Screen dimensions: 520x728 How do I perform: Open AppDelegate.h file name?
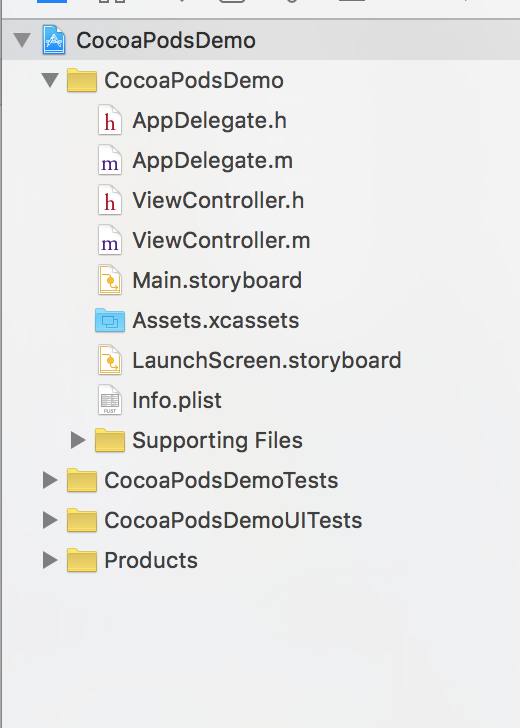pos(209,121)
